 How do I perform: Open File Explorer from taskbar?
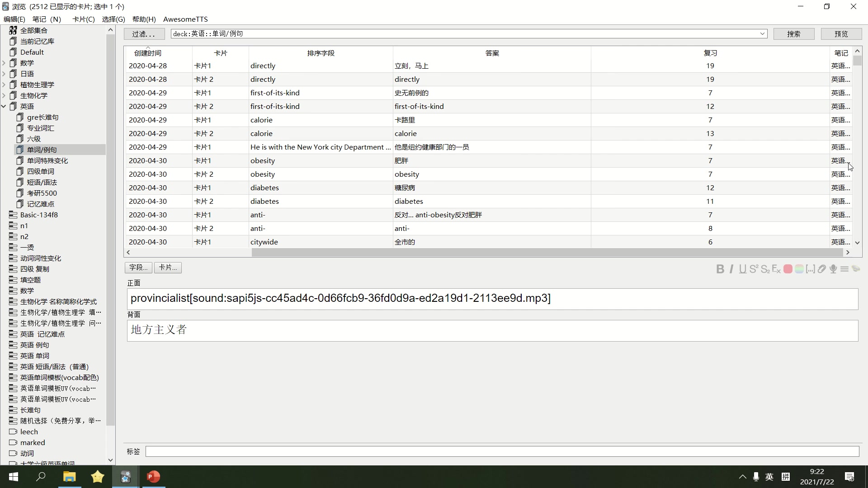[69, 477]
